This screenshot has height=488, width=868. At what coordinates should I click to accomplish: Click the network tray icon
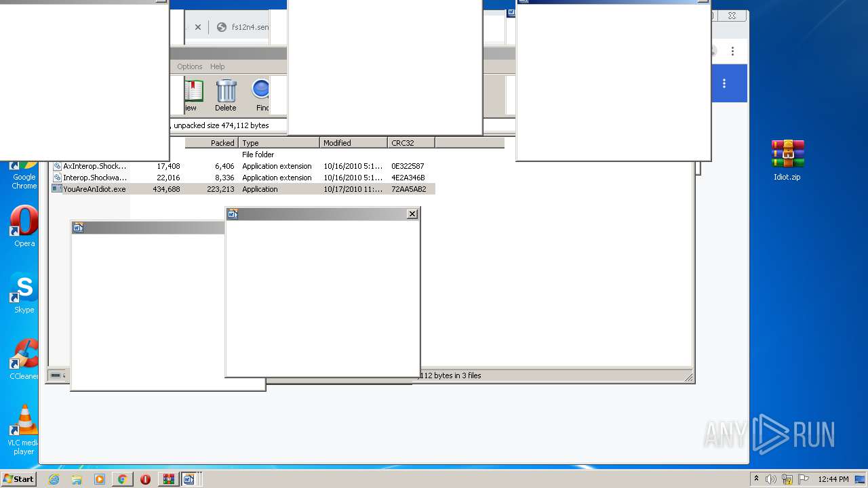point(787,479)
